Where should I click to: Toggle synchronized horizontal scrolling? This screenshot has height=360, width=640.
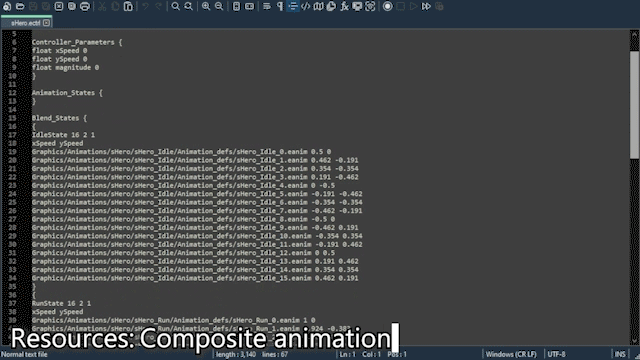click(x=249, y=6)
